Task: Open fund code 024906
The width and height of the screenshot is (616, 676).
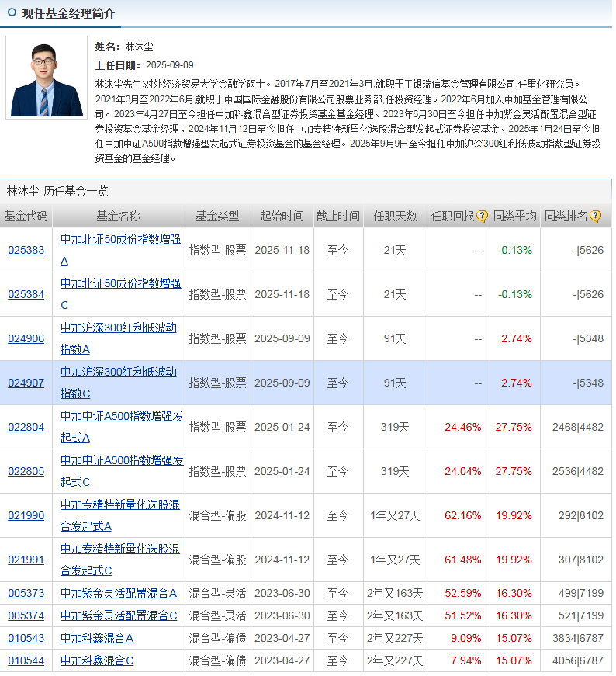Action: tap(26, 339)
